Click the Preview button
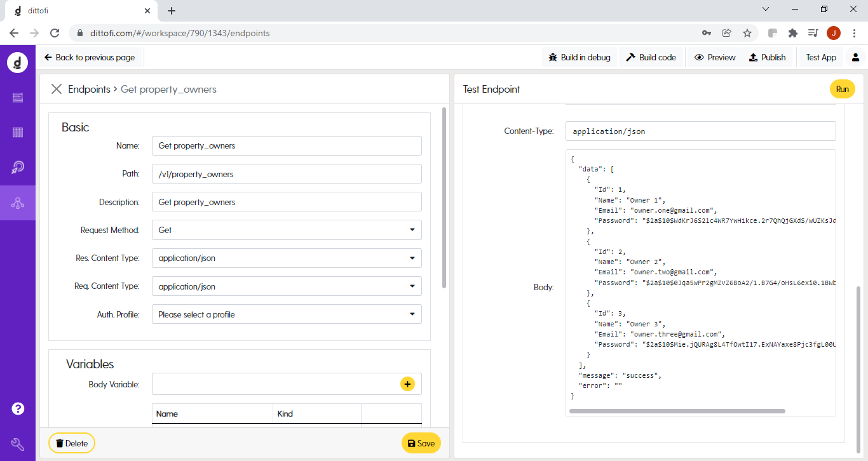Screen dimensions: 868x461 [x=715, y=57]
